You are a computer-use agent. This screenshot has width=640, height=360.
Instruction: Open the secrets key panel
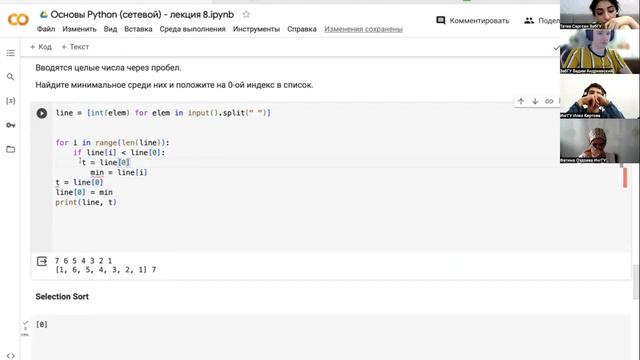pyautogui.click(x=11, y=125)
